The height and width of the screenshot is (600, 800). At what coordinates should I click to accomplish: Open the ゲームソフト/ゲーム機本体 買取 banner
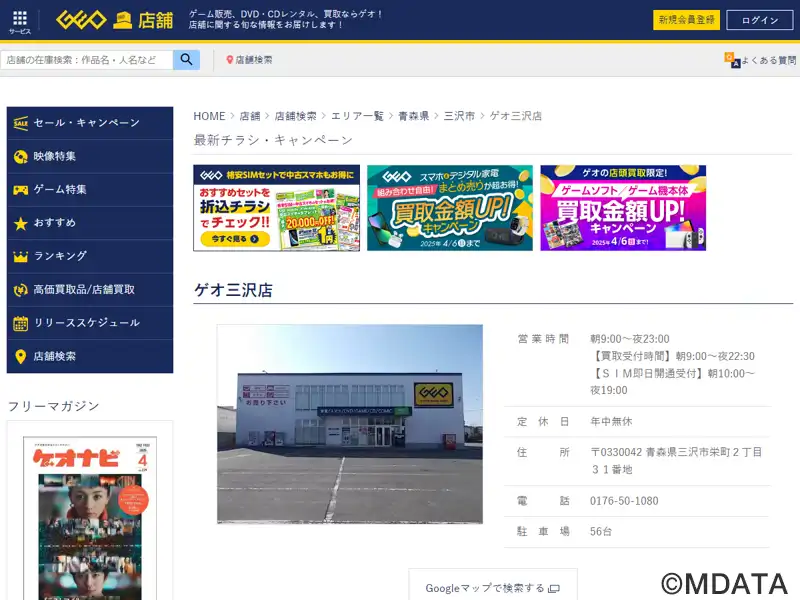[x=623, y=208]
